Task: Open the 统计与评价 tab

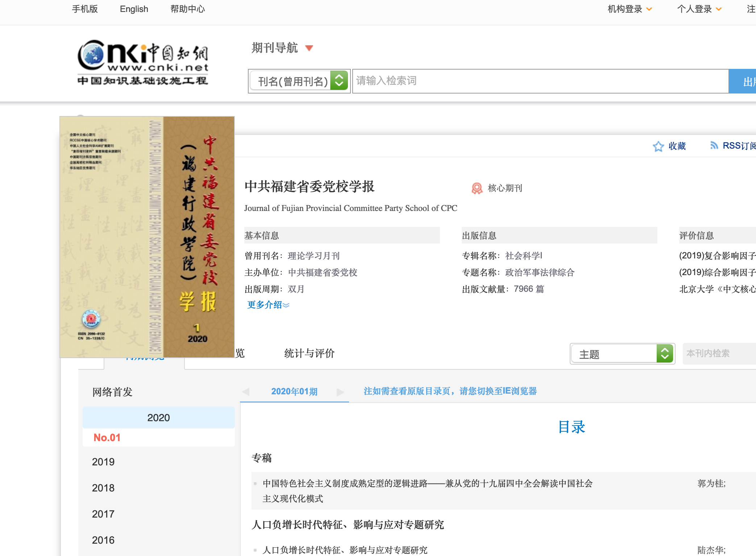Action: [x=309, y=353]
